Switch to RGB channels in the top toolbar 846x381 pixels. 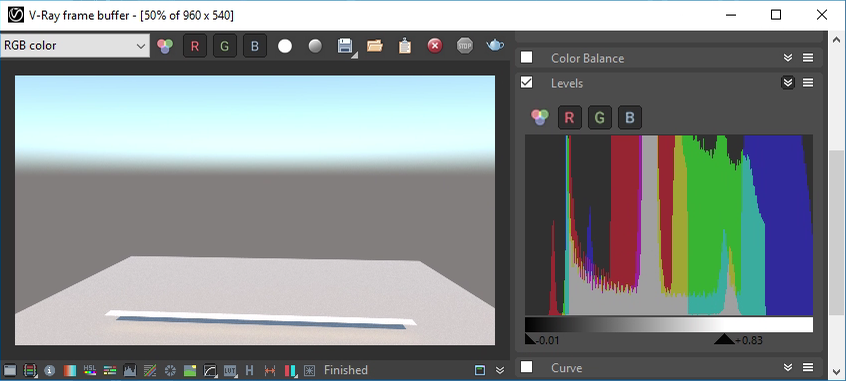[165, 46]
